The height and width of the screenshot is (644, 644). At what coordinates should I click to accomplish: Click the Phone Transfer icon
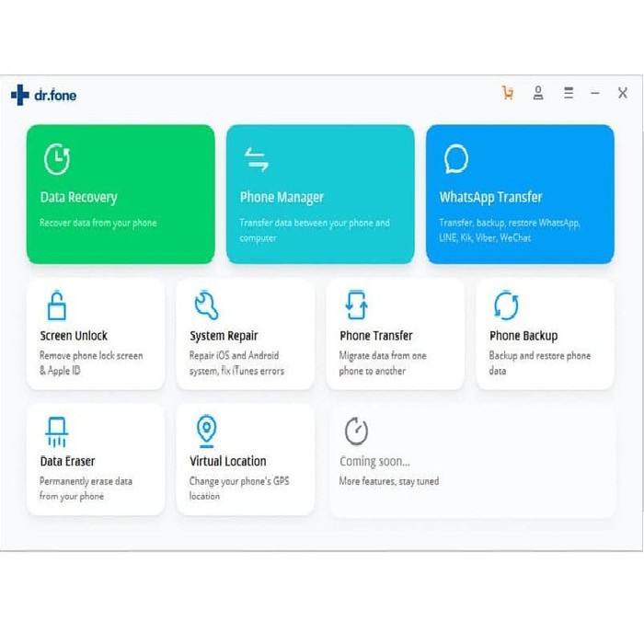[x=356, y=305]
